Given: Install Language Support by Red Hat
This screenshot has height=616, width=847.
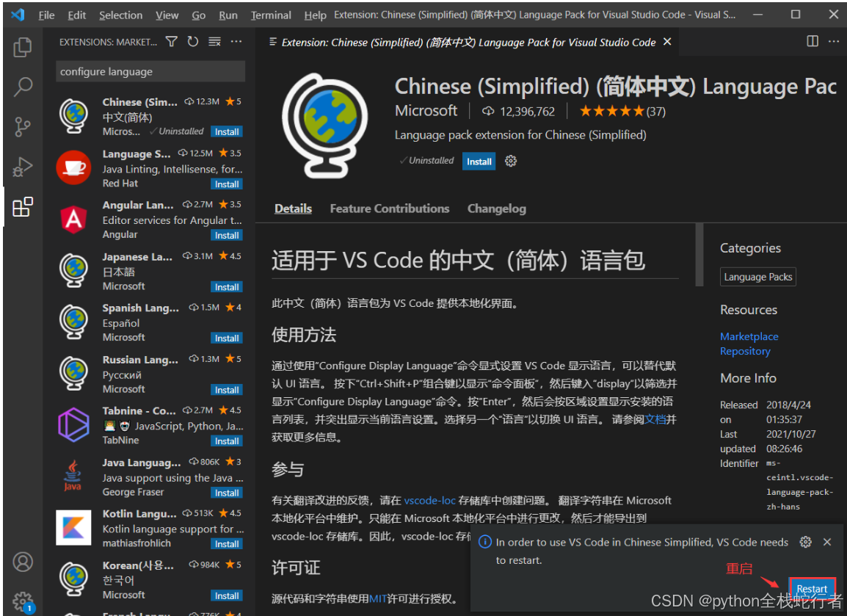Looking at the screenshot, I should [226, 184].
